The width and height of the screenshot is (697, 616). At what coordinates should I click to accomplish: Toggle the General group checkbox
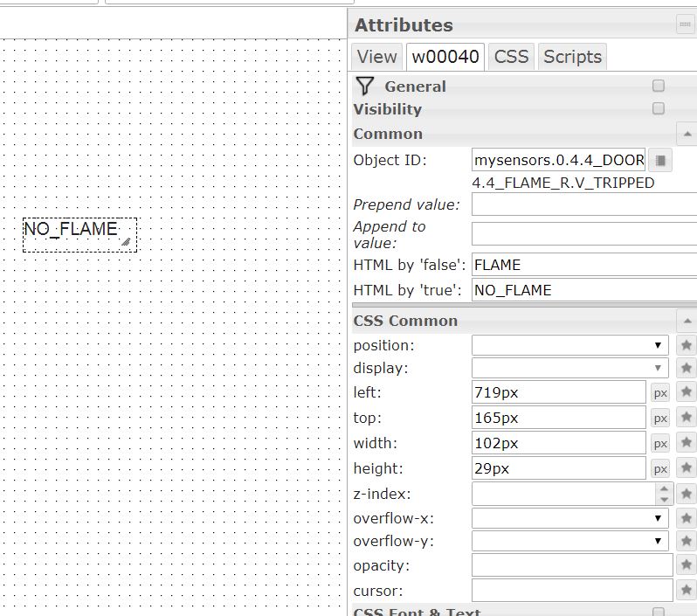[x=659, y=86]
